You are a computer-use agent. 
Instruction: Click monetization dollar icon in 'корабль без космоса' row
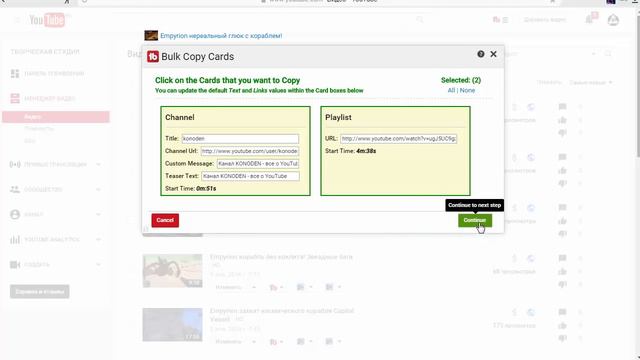[x=514, y=258]
